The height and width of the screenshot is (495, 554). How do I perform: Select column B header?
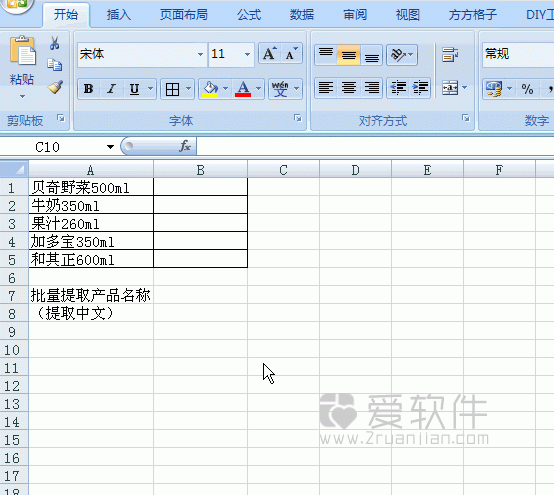(201, 170)
